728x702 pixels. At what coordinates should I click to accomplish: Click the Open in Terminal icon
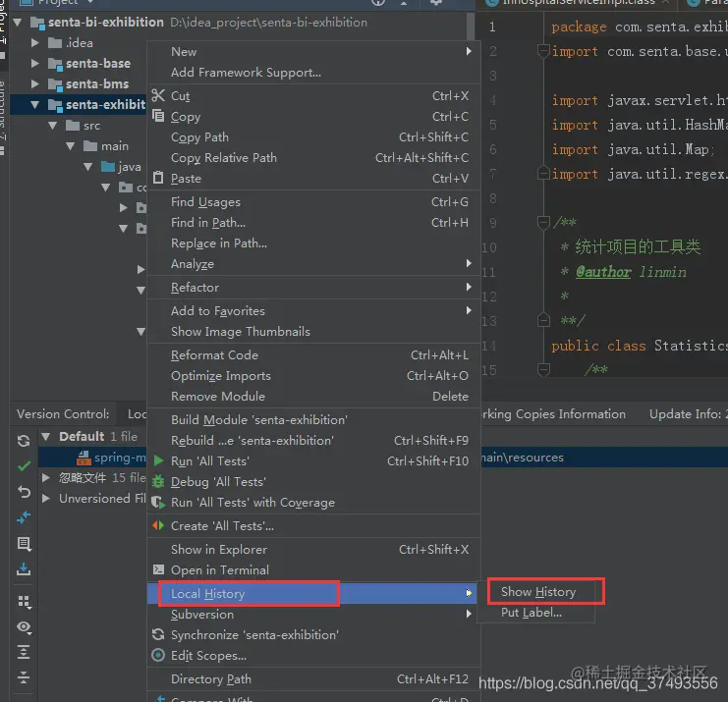(158, 569)
